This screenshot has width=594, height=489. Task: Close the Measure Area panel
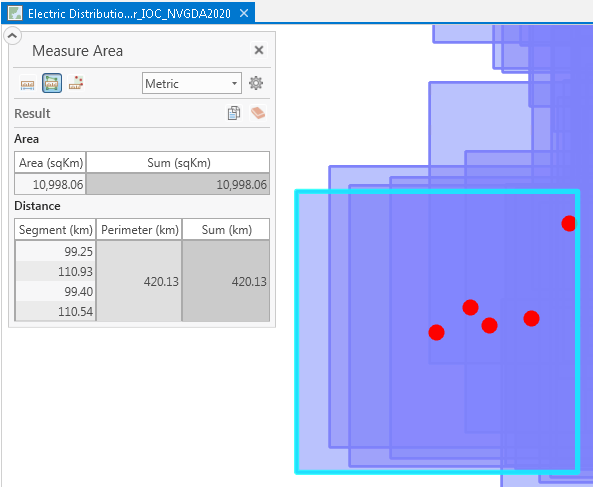259,50
